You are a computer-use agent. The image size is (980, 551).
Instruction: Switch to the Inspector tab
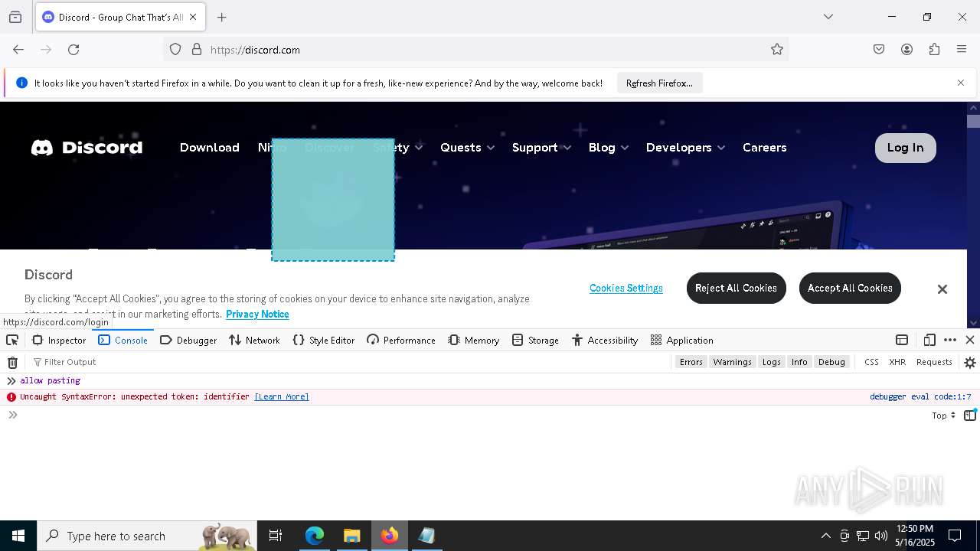click(x=59, y=341)
